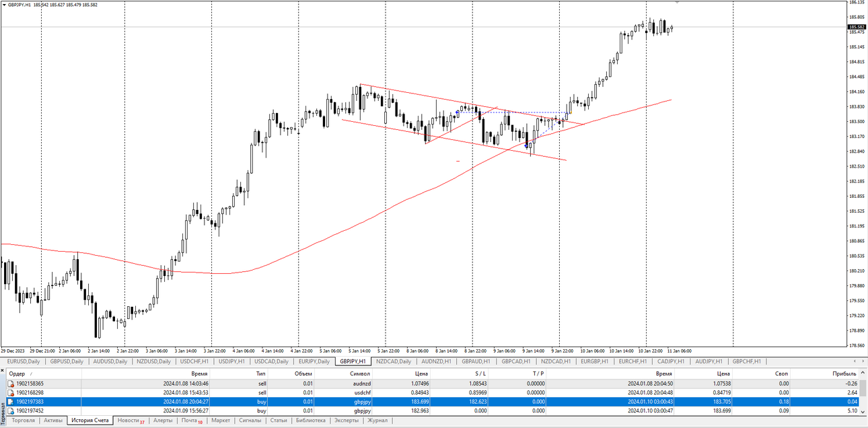Screen dimensions: 868x428
Task: Select the История Счета terminal tab
Action: pyautogui.click(x=90, y=421)
